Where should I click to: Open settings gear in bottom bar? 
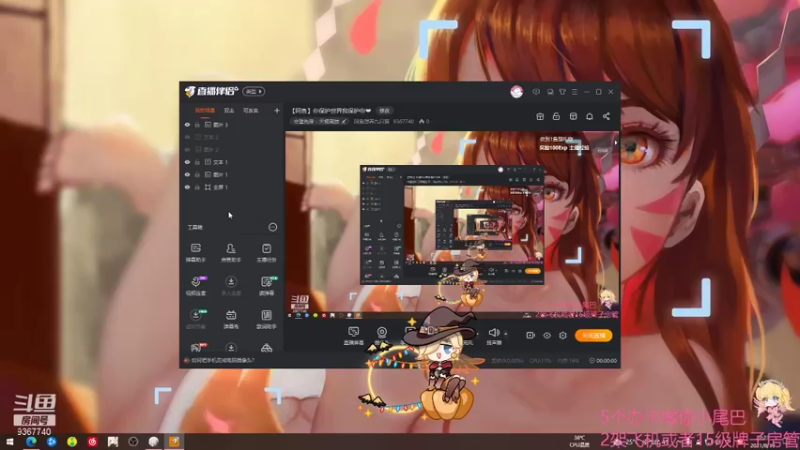pos(563,335)
